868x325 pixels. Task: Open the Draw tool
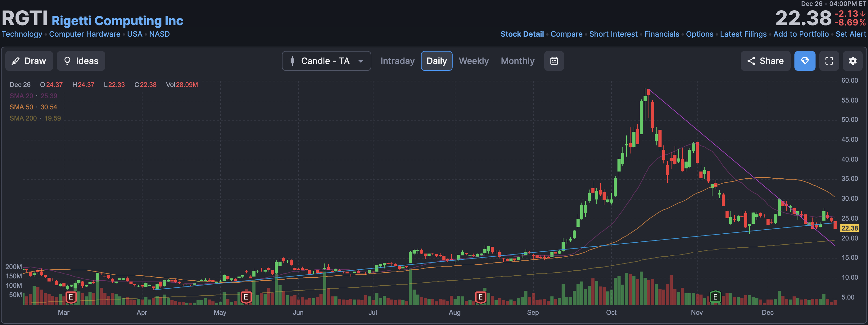[x=29, y=61]
